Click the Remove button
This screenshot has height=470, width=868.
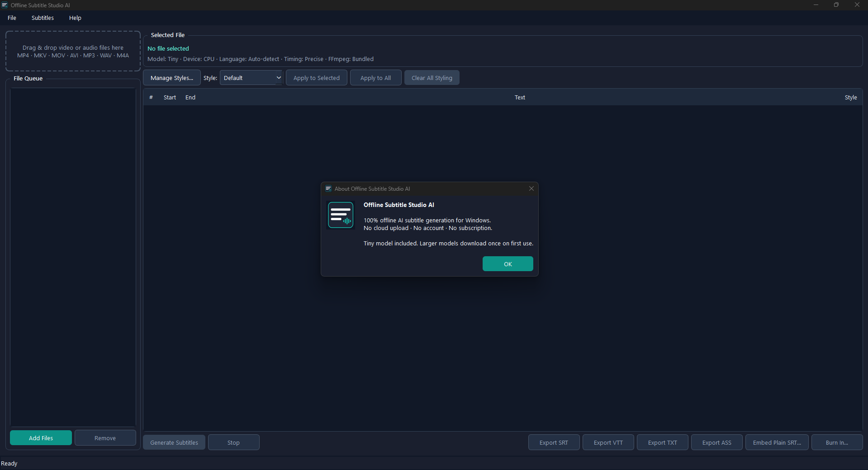click(x=105, y=438)
